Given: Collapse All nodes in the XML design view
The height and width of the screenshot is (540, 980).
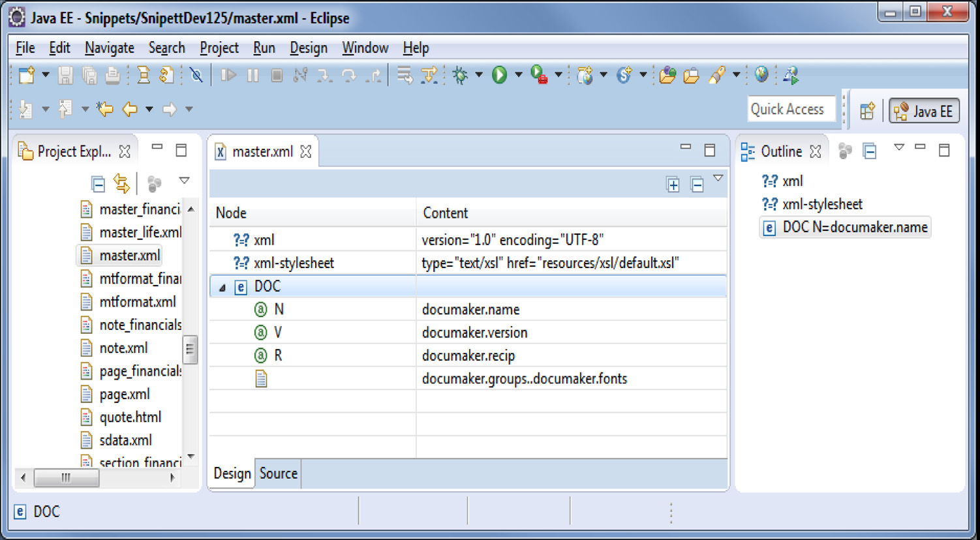Looking at the screenshot, I should point(697,185).
